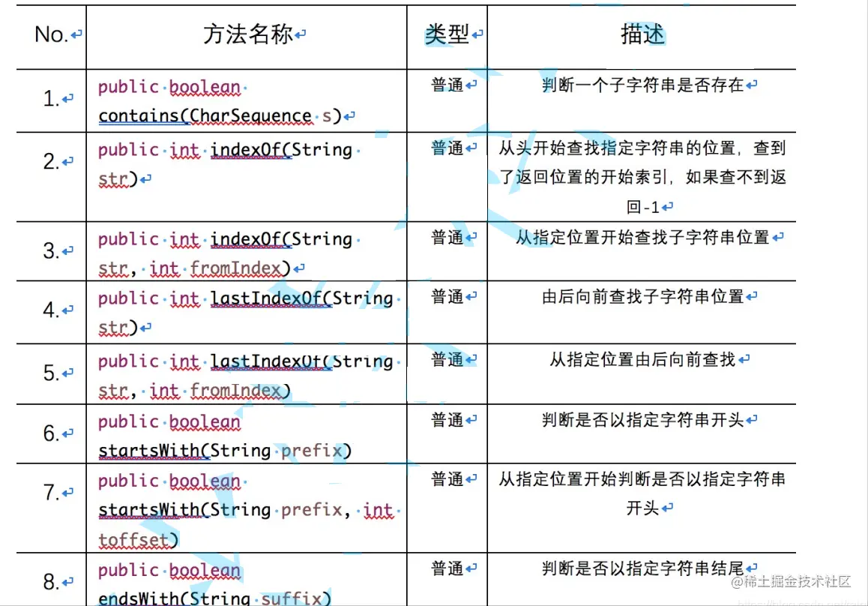The image size is (868, 606).
Task: Click description '判断是否以指定字符串开头'
Action: (x=642, y=420)
